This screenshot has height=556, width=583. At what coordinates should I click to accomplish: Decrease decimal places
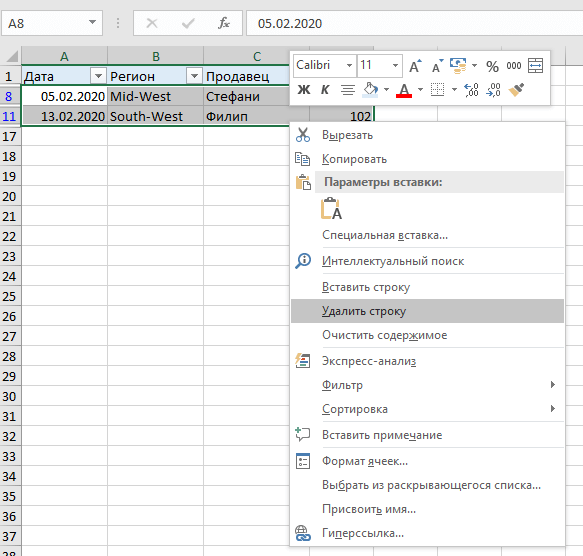tap(493, 90)
